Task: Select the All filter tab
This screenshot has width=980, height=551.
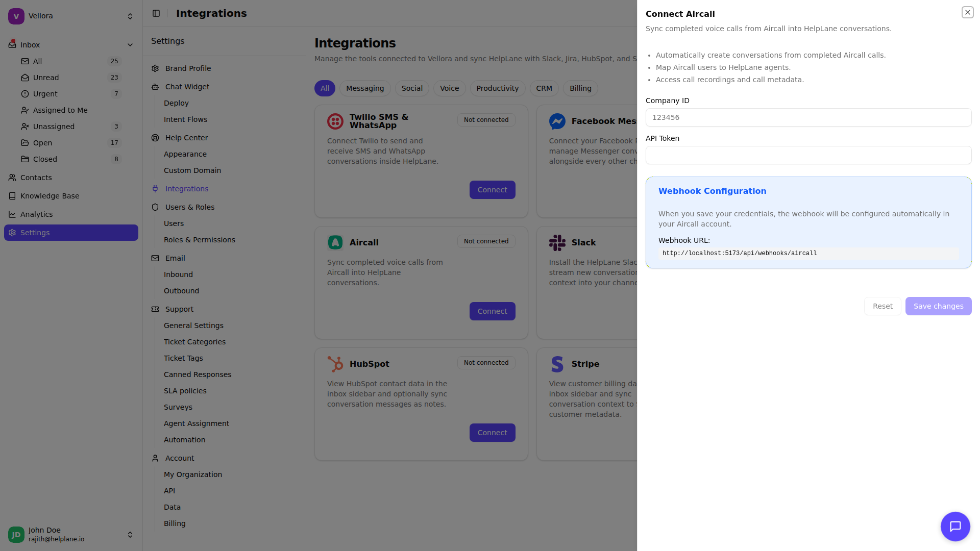Action: (325, 88)
